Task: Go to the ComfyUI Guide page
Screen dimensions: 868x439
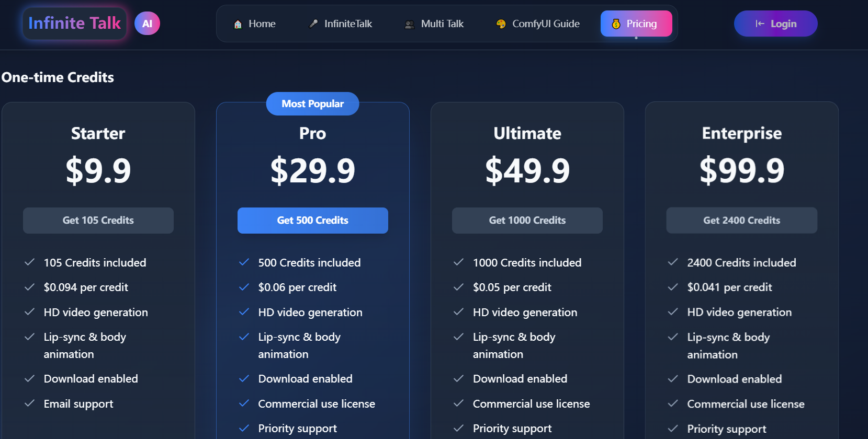Action: coord(538,24)
